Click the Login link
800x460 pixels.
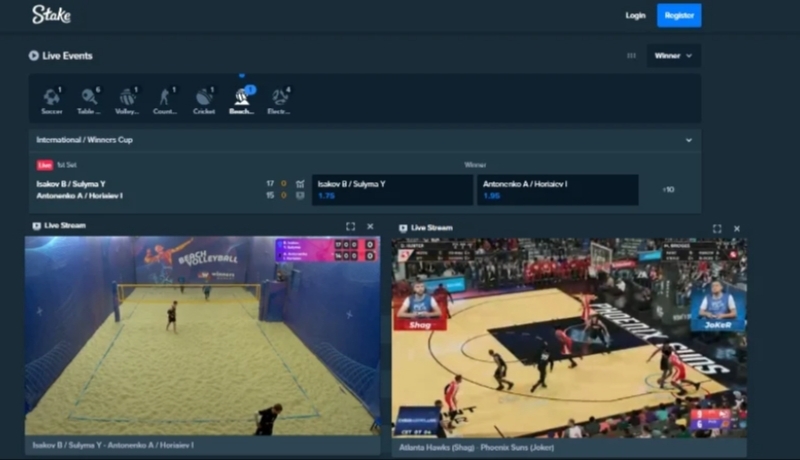pos(636,15)
